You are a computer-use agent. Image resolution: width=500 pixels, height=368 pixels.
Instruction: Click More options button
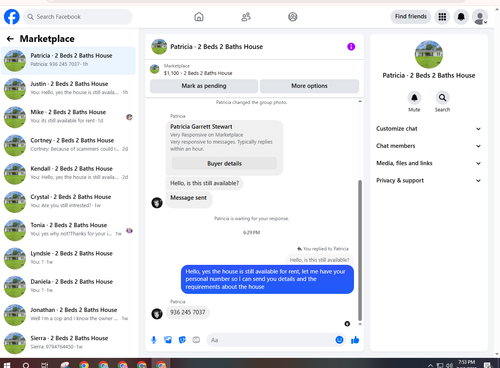coord(309,86)
